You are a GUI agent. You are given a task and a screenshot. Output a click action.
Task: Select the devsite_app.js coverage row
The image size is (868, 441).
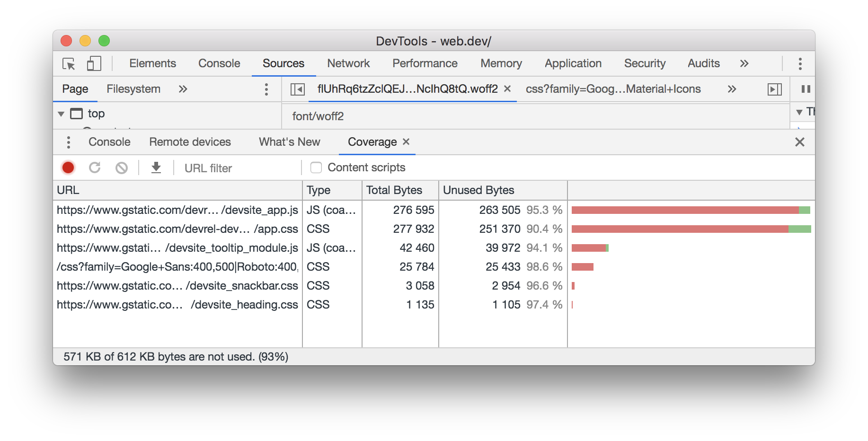tap(177, 210)
